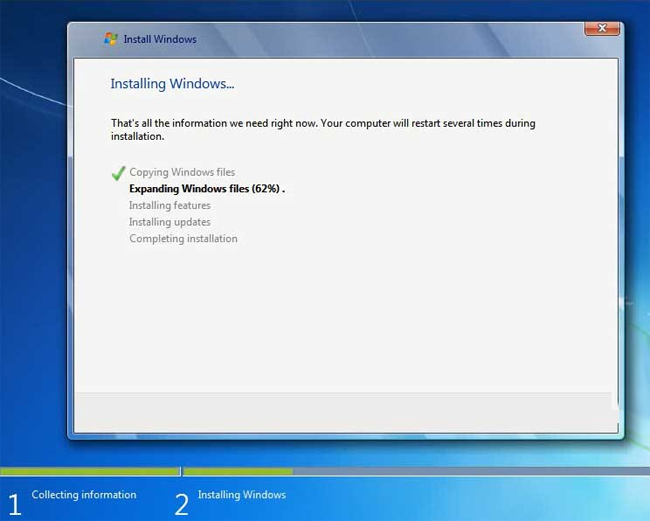Click the restart information paragraph

tap(323, 129)
